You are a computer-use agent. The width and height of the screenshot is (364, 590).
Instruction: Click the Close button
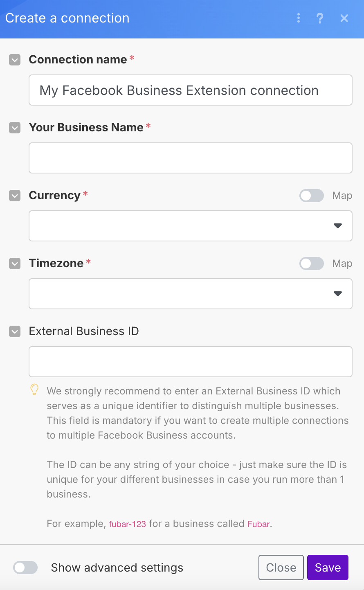click(281, 567)
